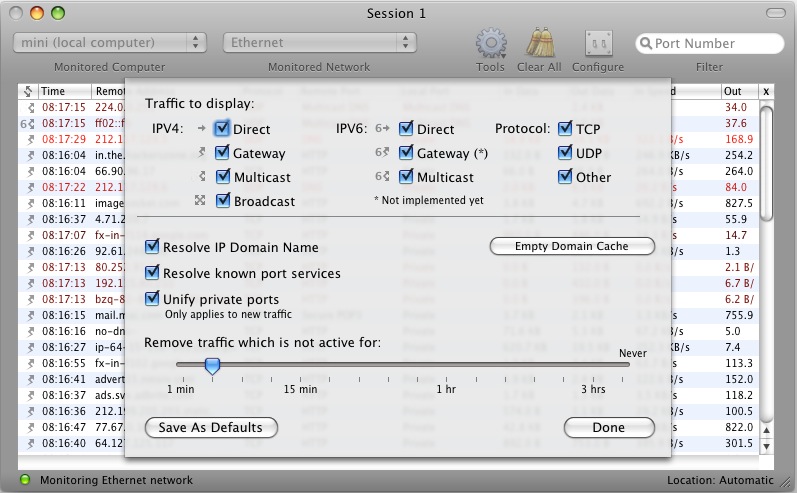The image size is (797, 493).
Task: Click the magnifier icon in Port Number filter
Action: pyautogui.click(x=646, y=44)
